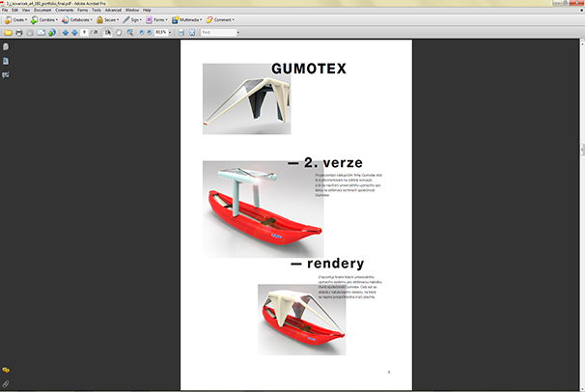The width and height of the screenshot is (585, 392).
Task: Click the page number input field
Action: click(x=87, y=32)
